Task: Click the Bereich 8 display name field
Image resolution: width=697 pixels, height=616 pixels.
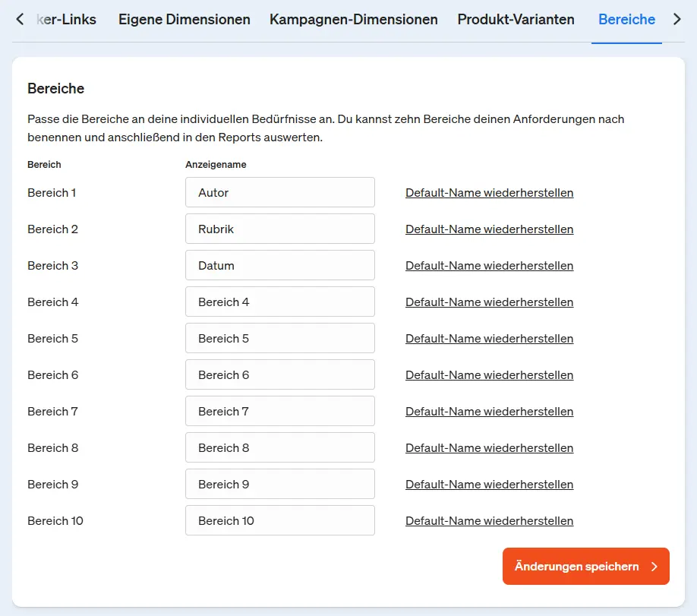Action: 279,448
